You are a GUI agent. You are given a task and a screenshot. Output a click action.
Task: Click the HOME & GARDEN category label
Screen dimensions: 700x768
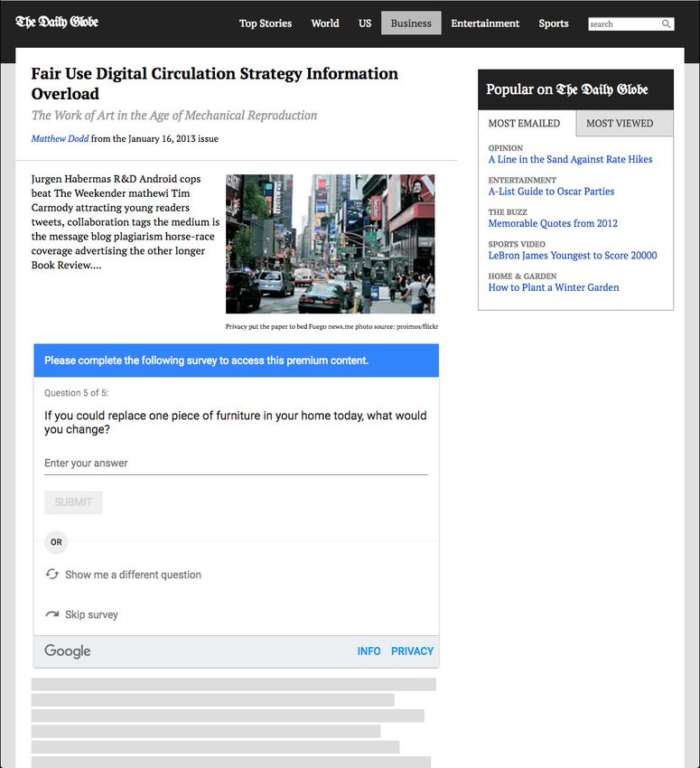522,276
